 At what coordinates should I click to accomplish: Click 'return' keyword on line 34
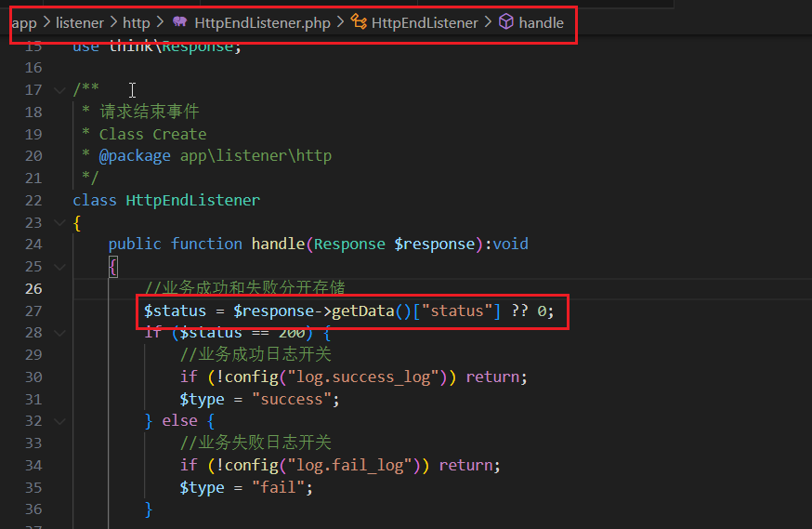[465, 465]
